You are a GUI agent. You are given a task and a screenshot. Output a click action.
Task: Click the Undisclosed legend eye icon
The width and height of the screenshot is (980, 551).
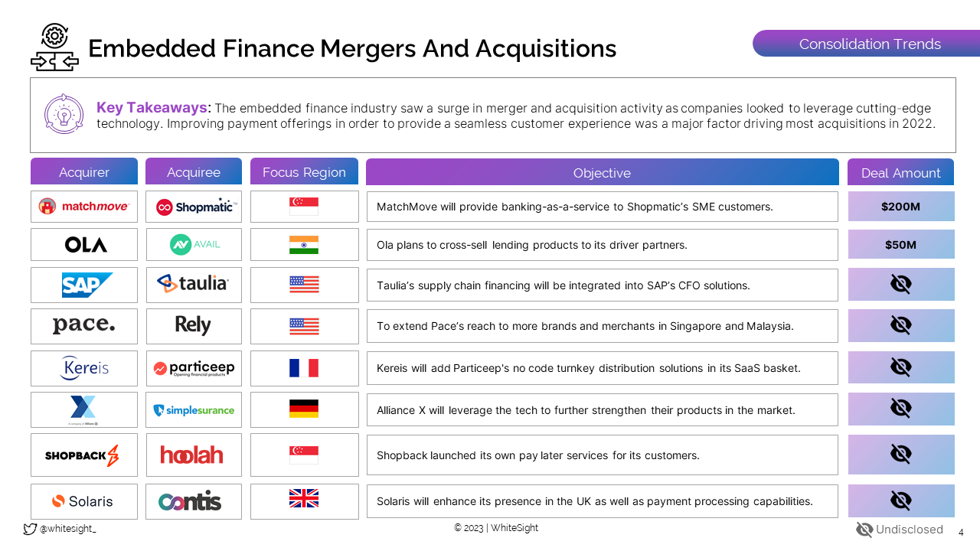[x=864, y=530]
